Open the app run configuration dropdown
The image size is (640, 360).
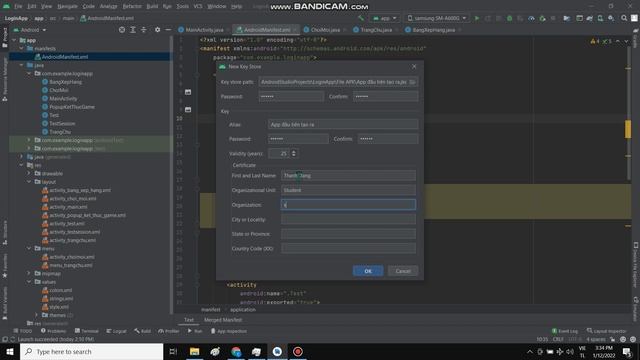[x=384, y=18]
